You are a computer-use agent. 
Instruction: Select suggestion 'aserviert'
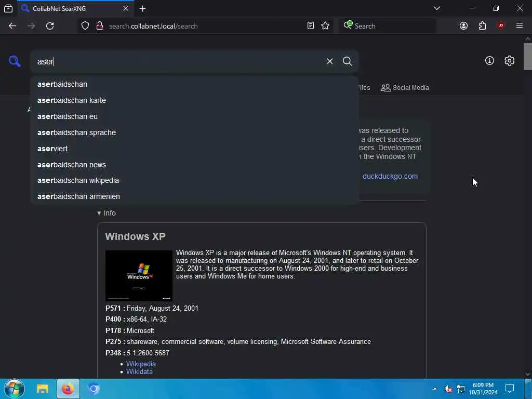[194, 149]
